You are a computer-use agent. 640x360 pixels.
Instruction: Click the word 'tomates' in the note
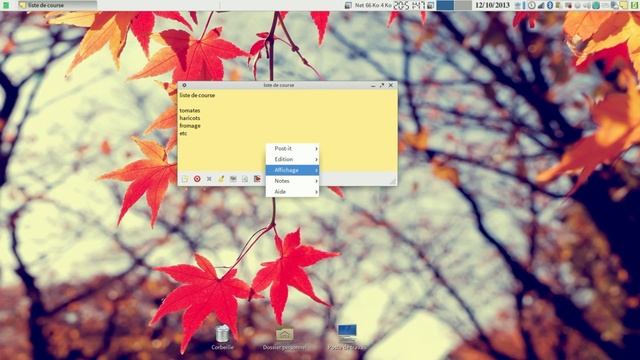(x=190, y=111)
